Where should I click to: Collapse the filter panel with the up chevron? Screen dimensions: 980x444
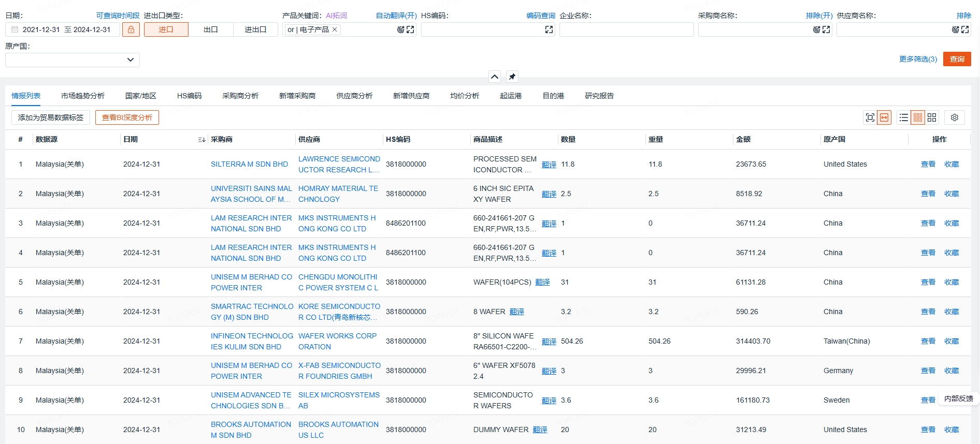coord(495,77)
